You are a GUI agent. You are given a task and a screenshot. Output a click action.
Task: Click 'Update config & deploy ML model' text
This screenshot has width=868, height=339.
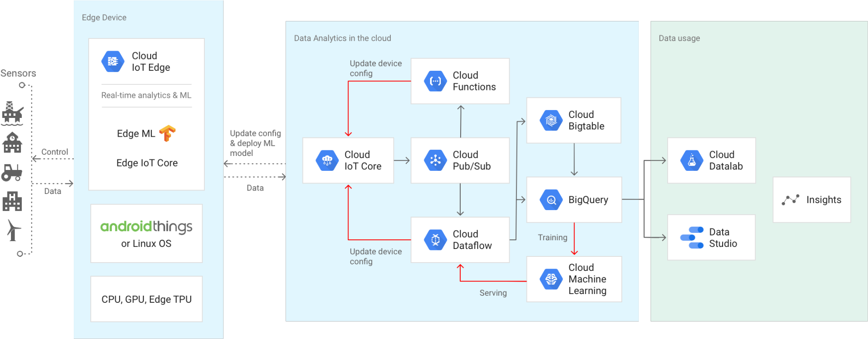255,143
